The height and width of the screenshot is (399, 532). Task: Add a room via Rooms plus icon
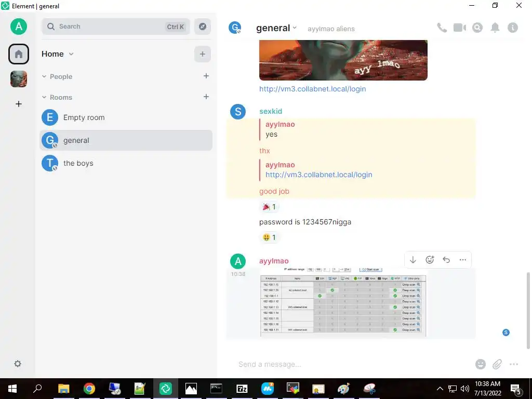click(x=206, y=97)
